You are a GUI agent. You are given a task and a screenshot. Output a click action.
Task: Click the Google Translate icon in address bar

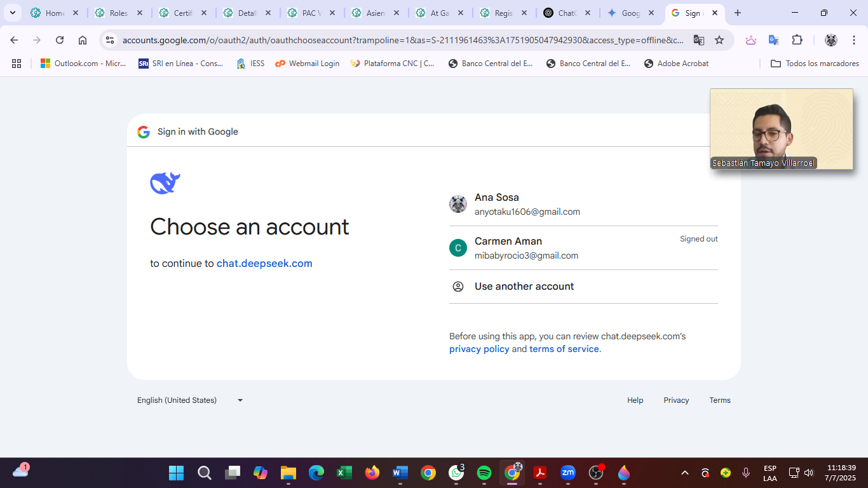[x=699, y=40]
